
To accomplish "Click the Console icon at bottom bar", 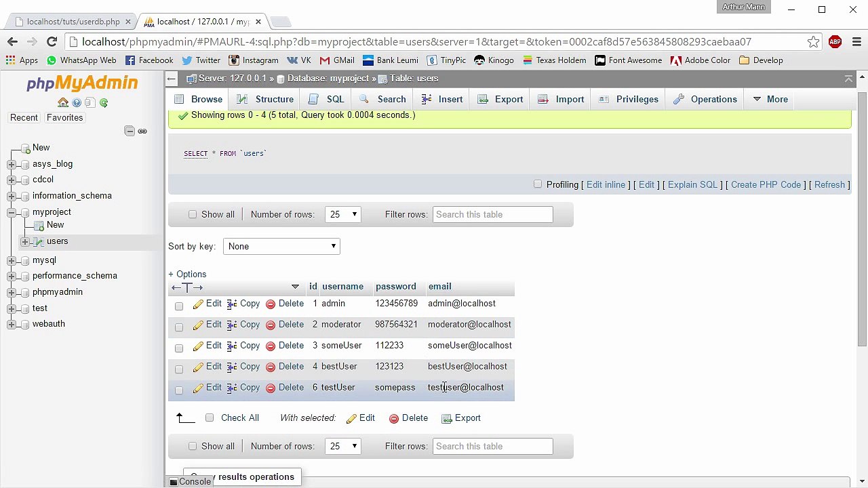I will (174, 482).
